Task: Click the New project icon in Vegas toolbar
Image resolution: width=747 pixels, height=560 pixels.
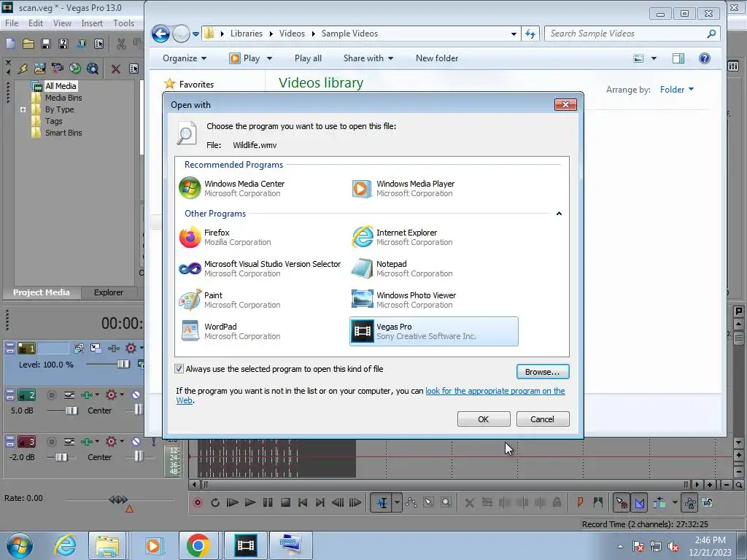Action: click(x=10, y=44)
